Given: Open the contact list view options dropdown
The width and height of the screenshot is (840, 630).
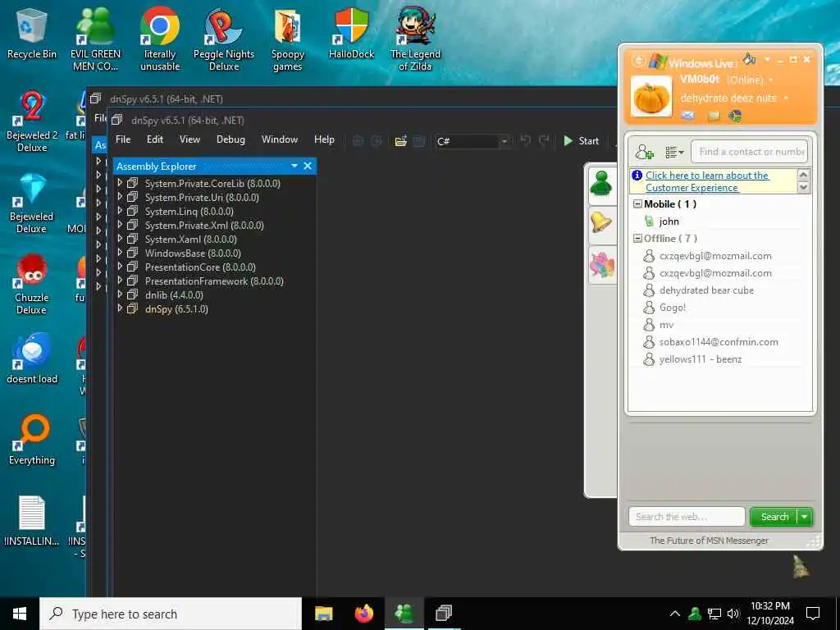Looking at the screenshot, I should point(674,153).
